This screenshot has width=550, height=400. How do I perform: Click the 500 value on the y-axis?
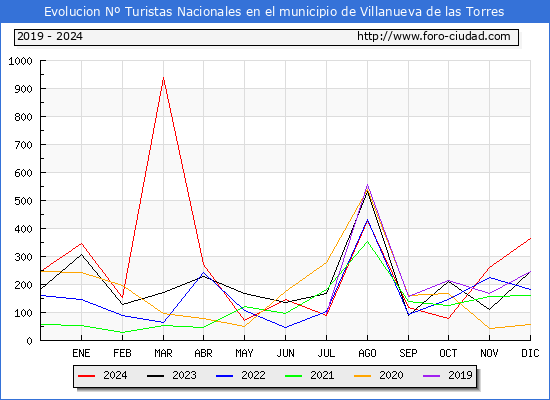24,201
